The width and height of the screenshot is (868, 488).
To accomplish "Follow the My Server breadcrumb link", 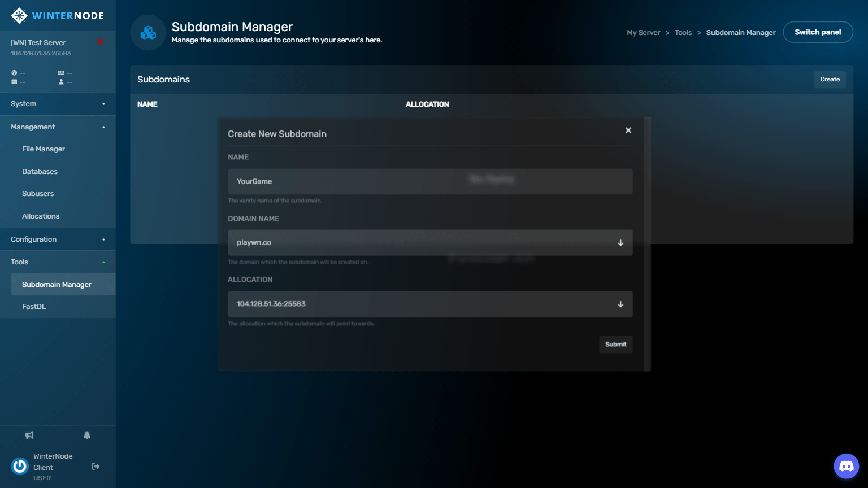I will click(x=643, y=33).
